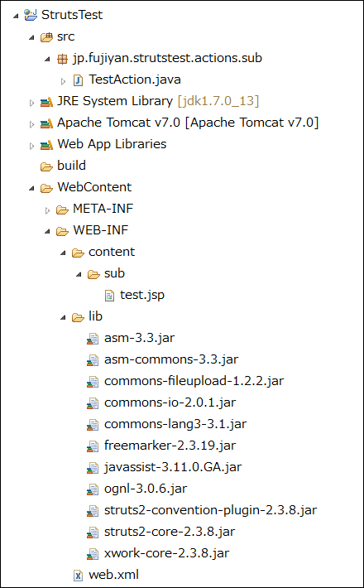The image size is (364, 588).
Task: Select the jp.fujiyan.strutstest.actions.sub package icon
Action: 62,59
